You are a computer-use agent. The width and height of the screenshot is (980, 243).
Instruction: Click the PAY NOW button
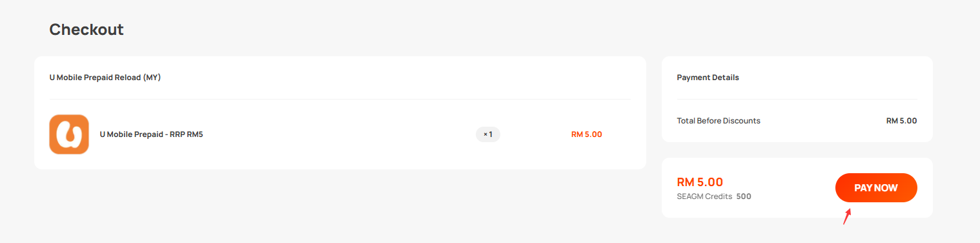pos(876,187)
